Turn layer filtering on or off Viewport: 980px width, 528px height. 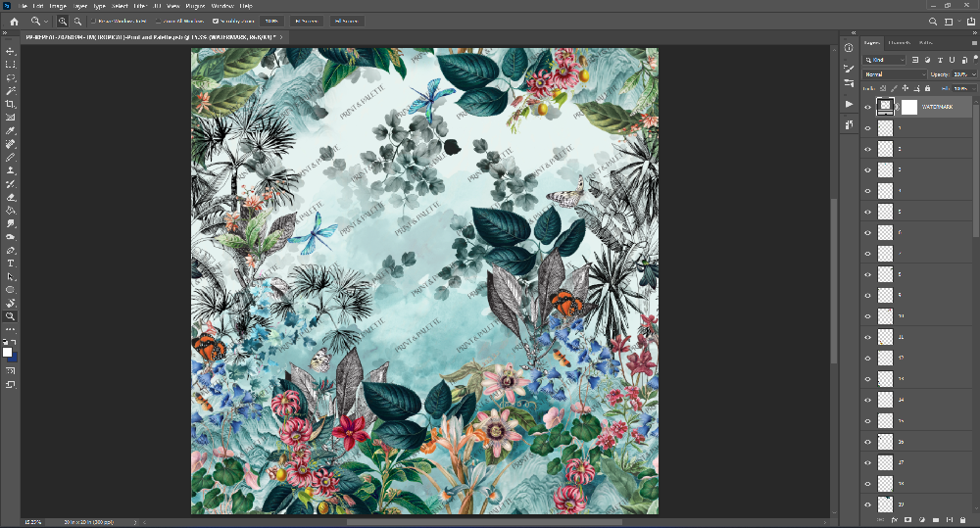click(x=975, y=59)
